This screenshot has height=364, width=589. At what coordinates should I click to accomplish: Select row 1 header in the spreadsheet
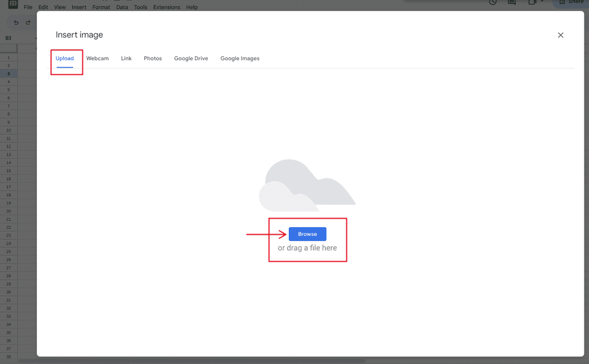tap(9, 58)
